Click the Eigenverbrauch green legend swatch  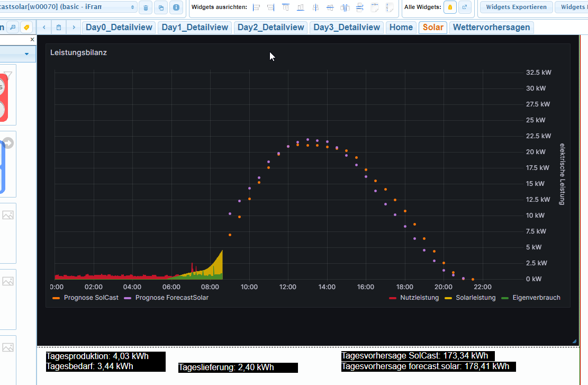tap(504, 298)
